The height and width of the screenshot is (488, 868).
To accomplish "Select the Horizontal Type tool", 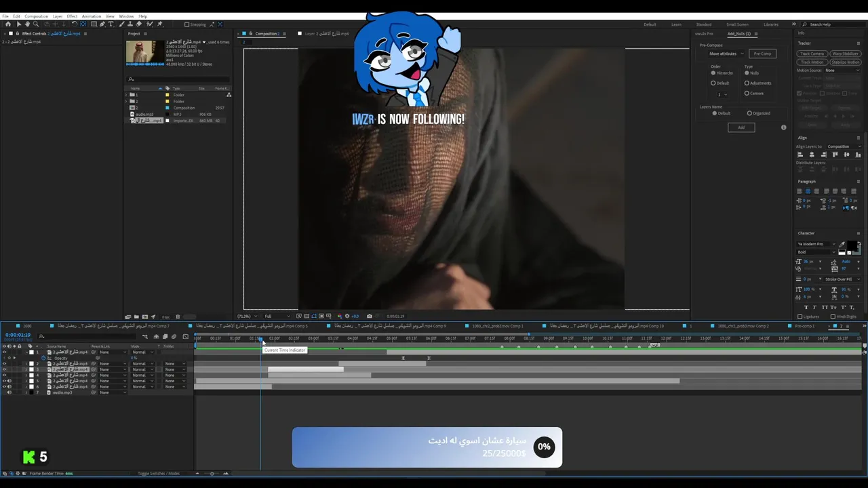I will click(x=111, y=24).
